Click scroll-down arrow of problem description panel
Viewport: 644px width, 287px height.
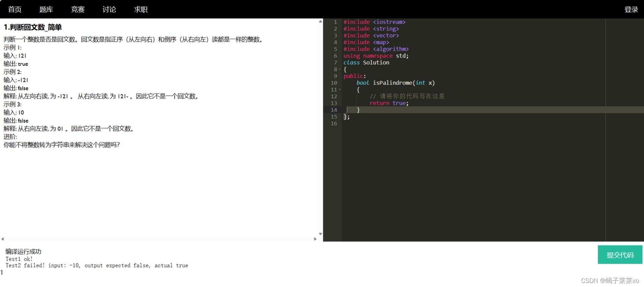click(x=320, y=234)
